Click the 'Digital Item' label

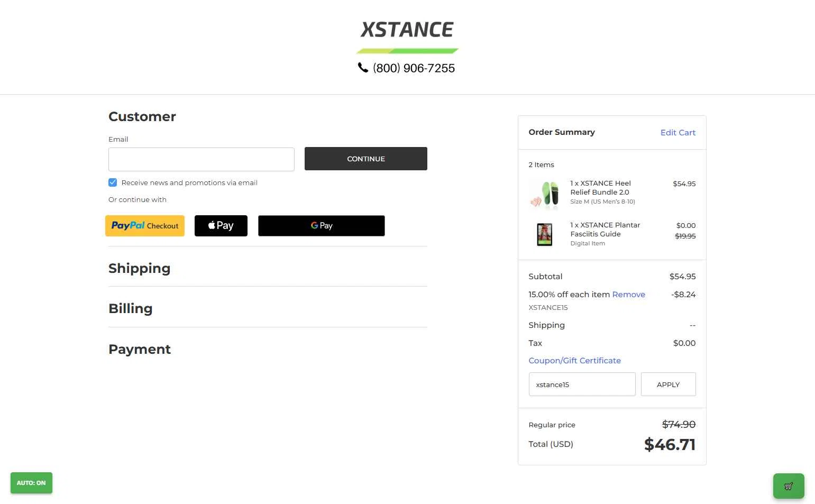(588, 244)
